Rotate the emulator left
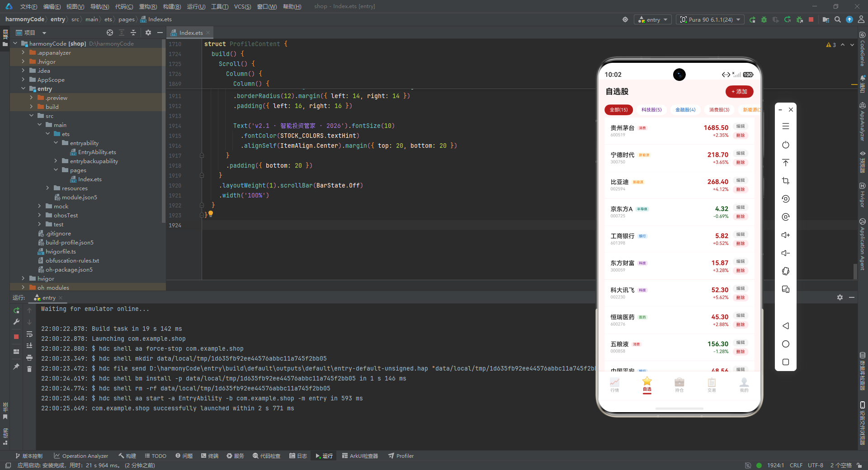This screenshot has width=868, height=470. 786,199
